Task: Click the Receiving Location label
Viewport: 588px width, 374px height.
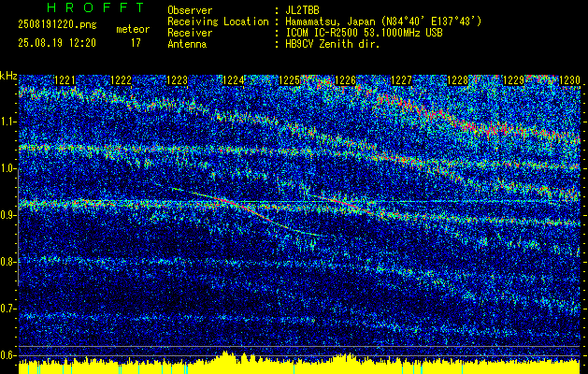Action: (x=218, y=22)
